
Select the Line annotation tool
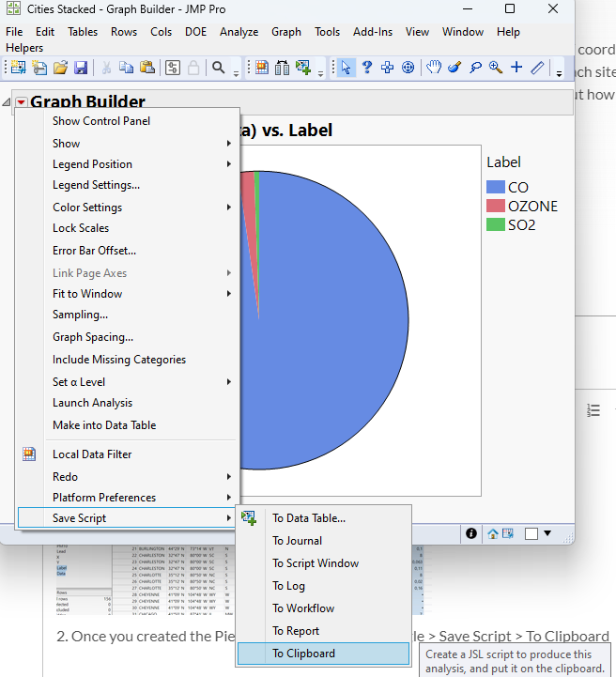point(537,68)
